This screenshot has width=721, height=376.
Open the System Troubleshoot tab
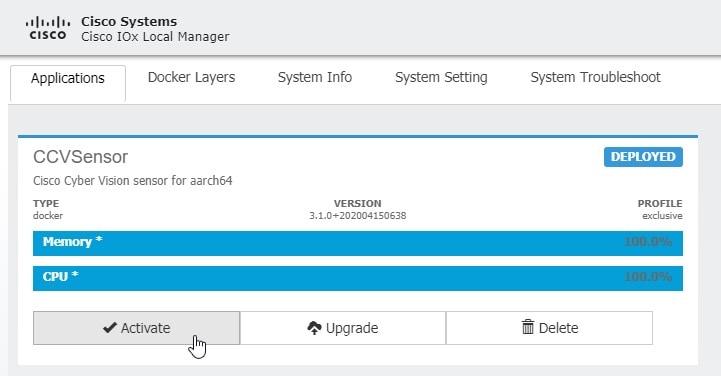(595, 77)
